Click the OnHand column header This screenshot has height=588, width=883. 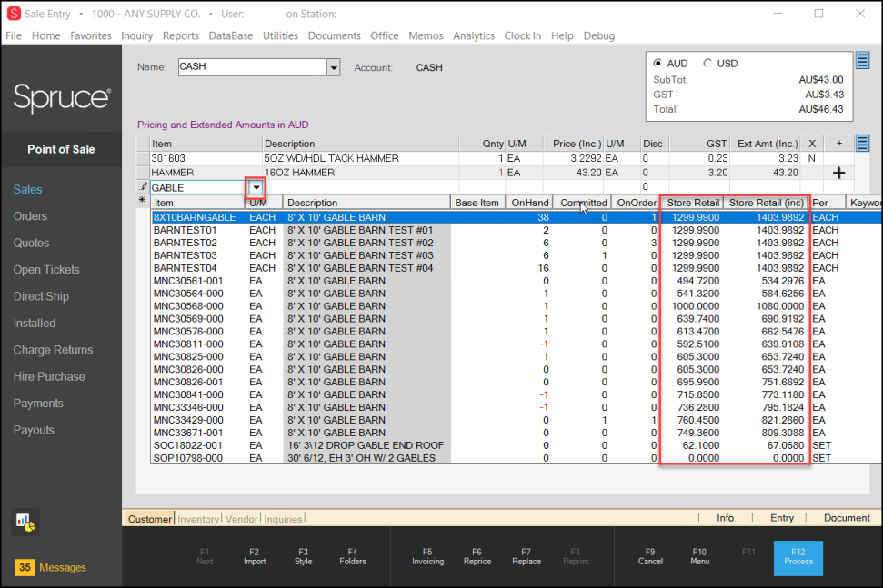point(529,203)
